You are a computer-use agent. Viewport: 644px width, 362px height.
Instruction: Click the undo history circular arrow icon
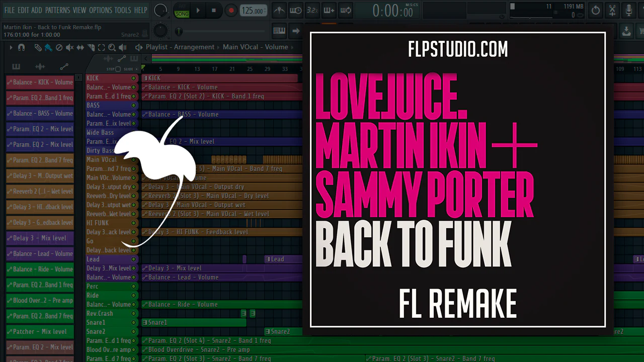596,10
